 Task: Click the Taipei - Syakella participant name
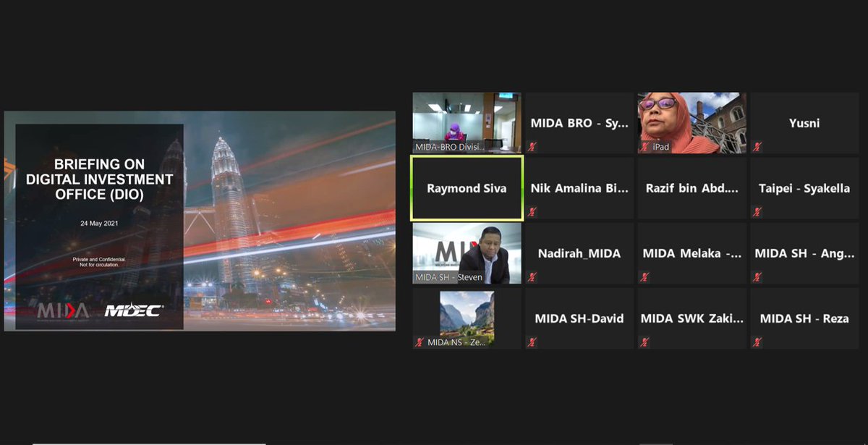pyautogui.click(x=804, y=188)
